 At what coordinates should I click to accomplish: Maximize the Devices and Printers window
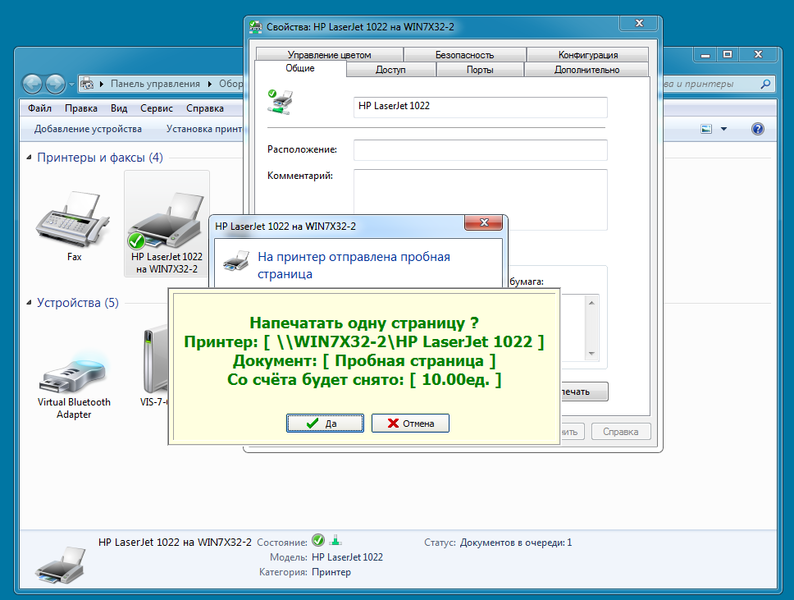(x=728, y=54)
